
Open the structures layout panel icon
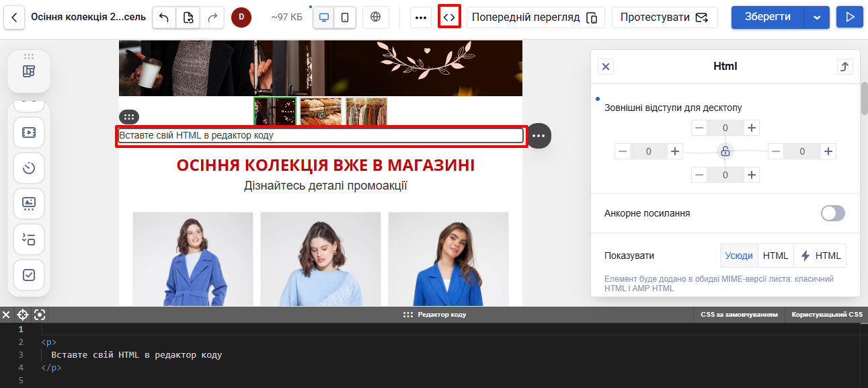click(x=29, y=71)
